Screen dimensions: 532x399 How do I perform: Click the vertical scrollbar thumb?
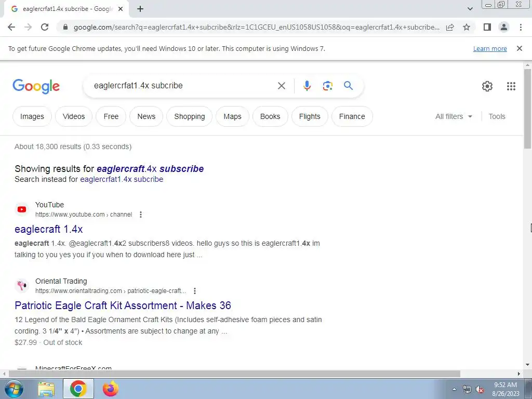527,109
